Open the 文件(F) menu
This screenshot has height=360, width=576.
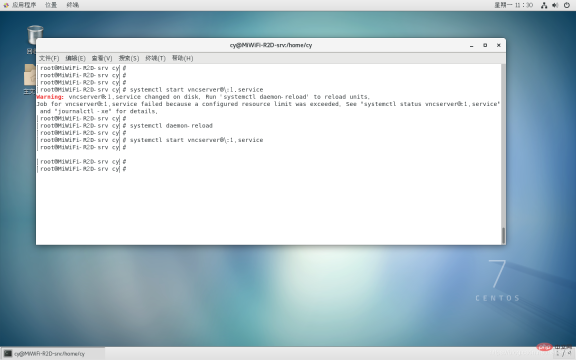pos(49,58)
